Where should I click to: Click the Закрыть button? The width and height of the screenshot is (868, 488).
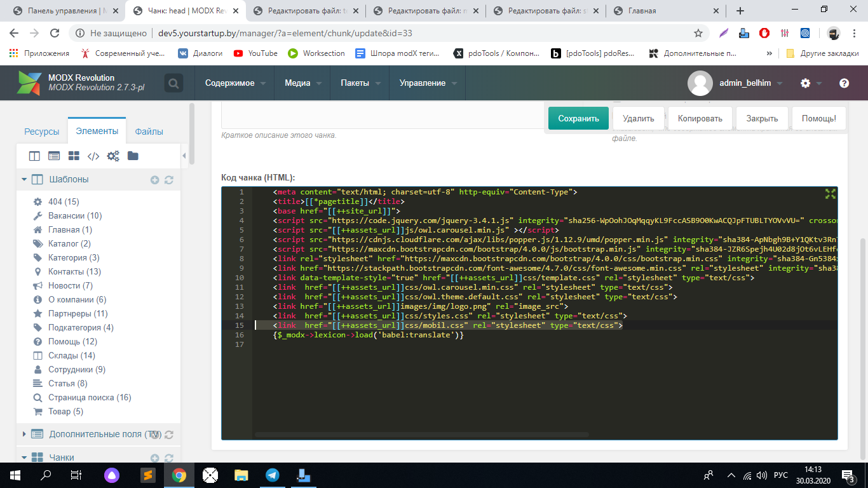(762, 118)
